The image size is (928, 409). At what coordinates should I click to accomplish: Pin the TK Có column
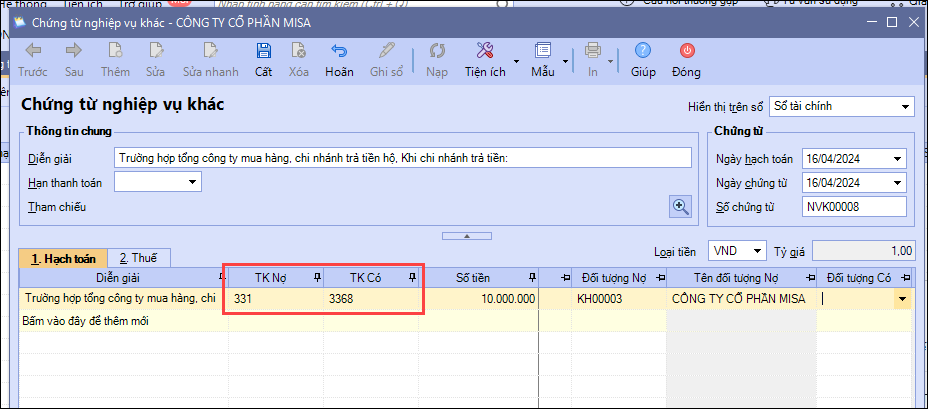pos(411,277)
